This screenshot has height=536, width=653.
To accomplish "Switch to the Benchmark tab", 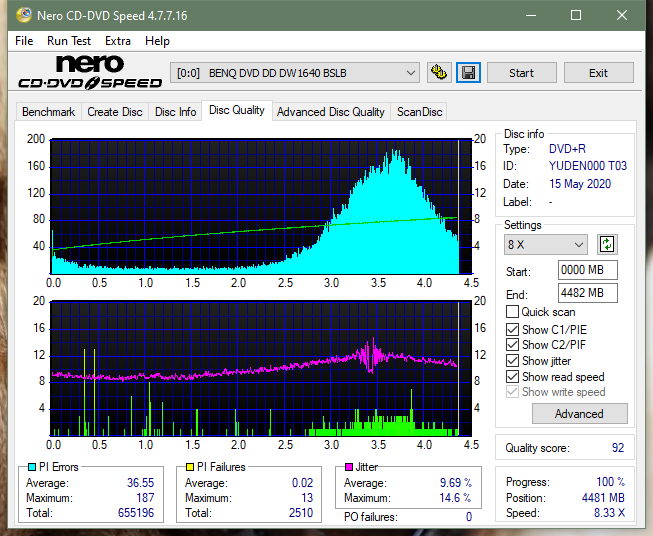I will pyautogui.click(x=49, y=112).
